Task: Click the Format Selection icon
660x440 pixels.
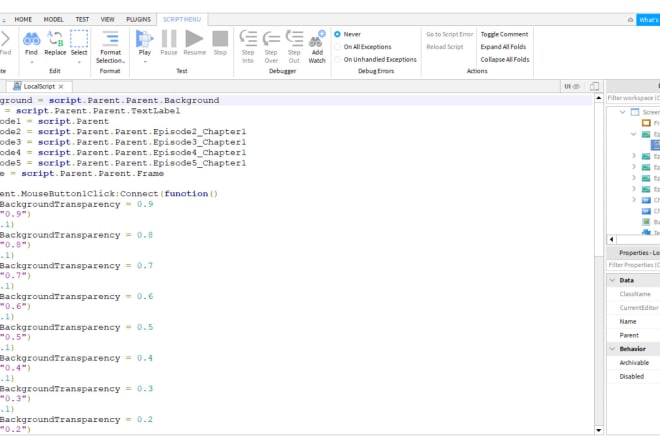Action: tap(110, 40)
